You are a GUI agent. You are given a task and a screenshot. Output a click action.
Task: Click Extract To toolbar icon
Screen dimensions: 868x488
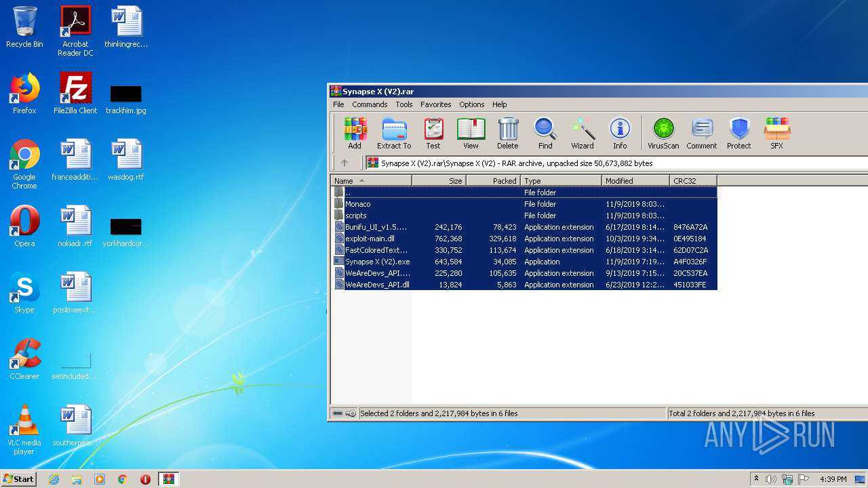394,133
